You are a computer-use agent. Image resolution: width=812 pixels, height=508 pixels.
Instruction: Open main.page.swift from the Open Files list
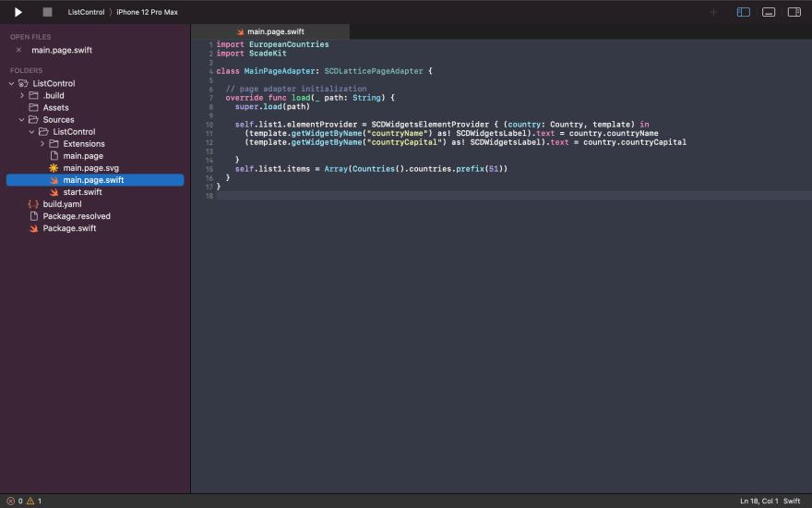click(x=62, y=50)
